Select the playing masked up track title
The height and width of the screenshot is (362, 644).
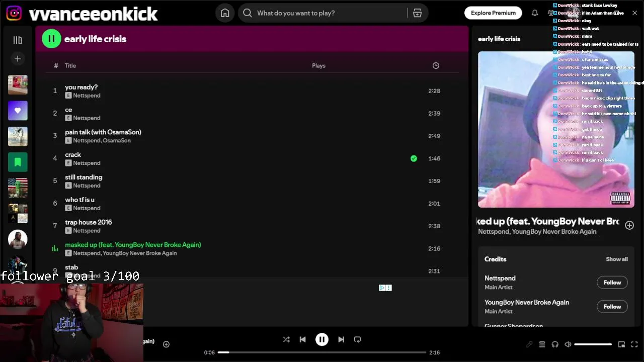tap(133, 245)
